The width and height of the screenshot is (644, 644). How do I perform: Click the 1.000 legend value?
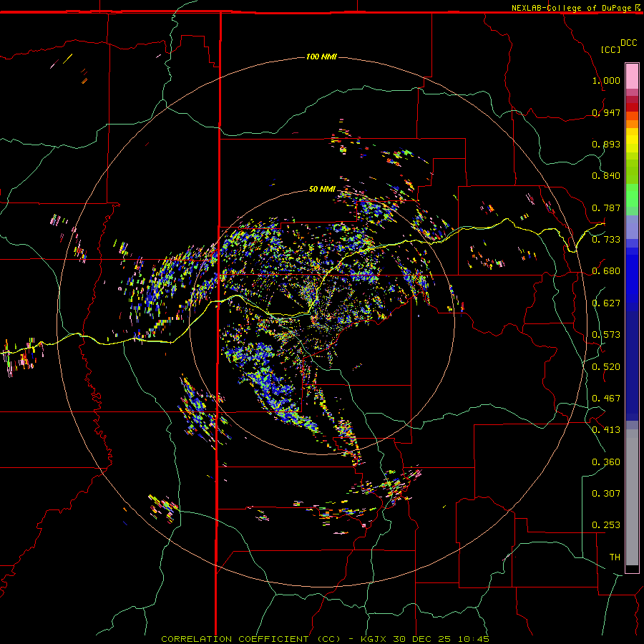(606, 80)
